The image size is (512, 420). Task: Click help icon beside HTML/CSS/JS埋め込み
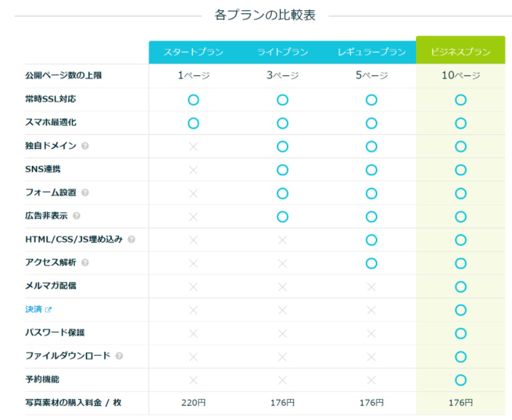(x=131, y=239)
